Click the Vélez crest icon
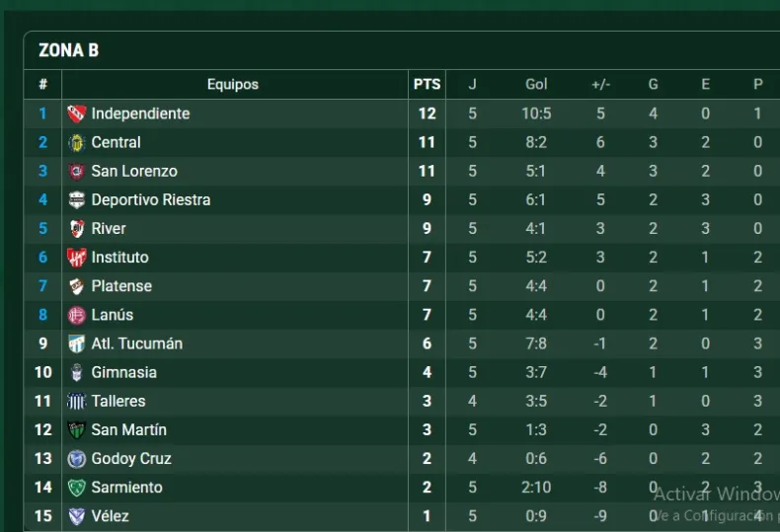The height and width of the screenshot is (532, 780). click(76, 516)
